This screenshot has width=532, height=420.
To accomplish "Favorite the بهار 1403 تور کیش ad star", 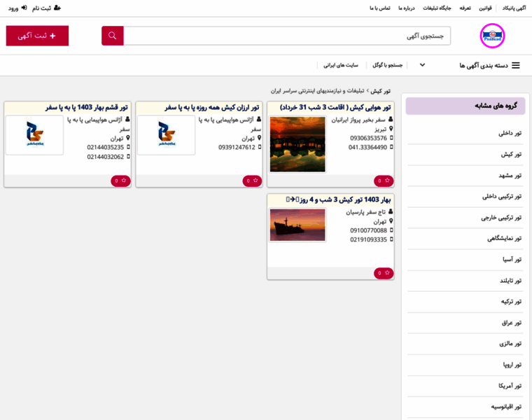I will pyautogui.click(x=384, y=273).
